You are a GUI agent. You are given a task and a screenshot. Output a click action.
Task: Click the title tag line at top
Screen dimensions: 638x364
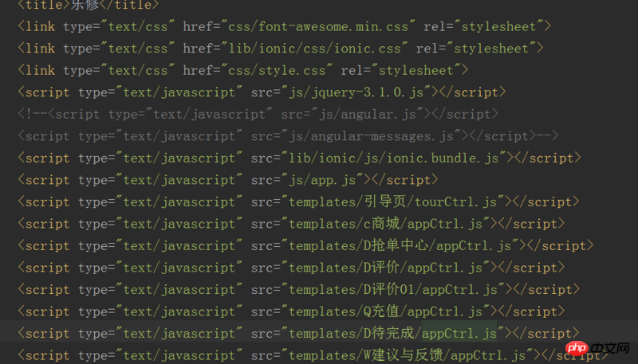coord(88,5)
